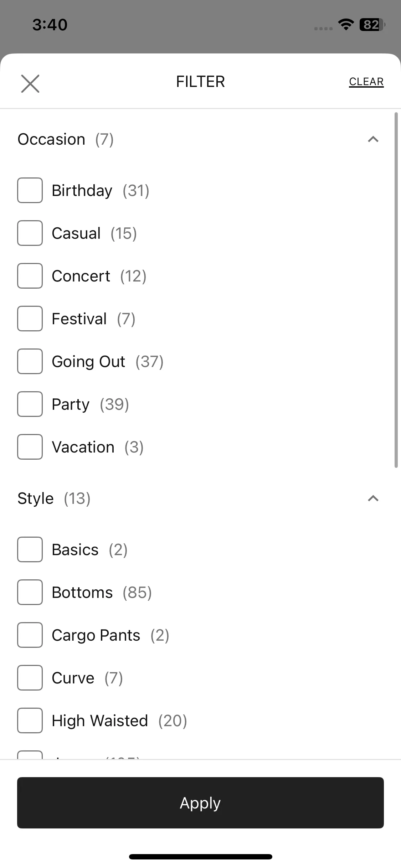The width and height of the screenshot is (401, 868).
Task: Enable the Curve style filter
Action: point(30,678)
